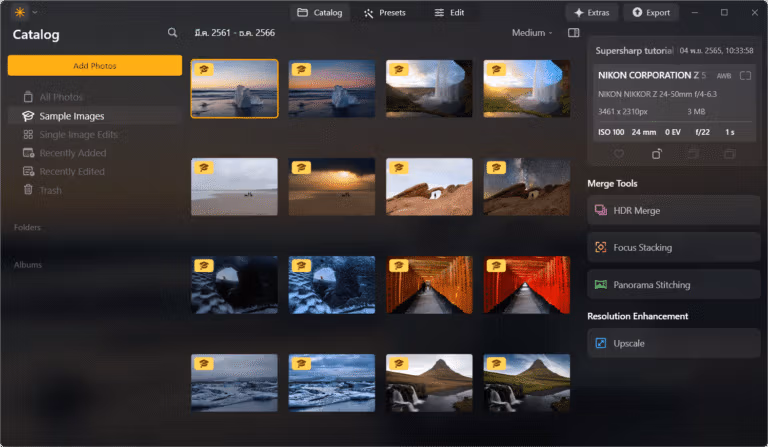
Task: Switch to the Catalog tab
Action: coord(320,13)
